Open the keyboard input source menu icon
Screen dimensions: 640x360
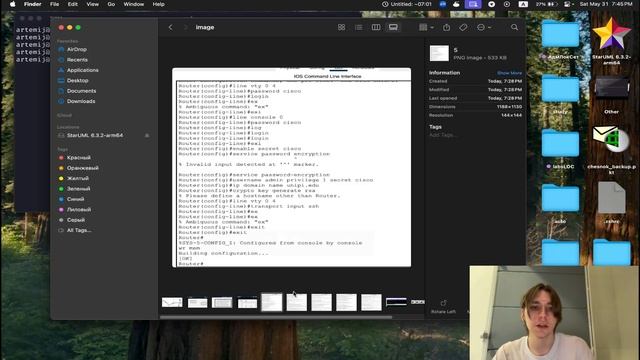pyautogui.click(x=523, y=4)
